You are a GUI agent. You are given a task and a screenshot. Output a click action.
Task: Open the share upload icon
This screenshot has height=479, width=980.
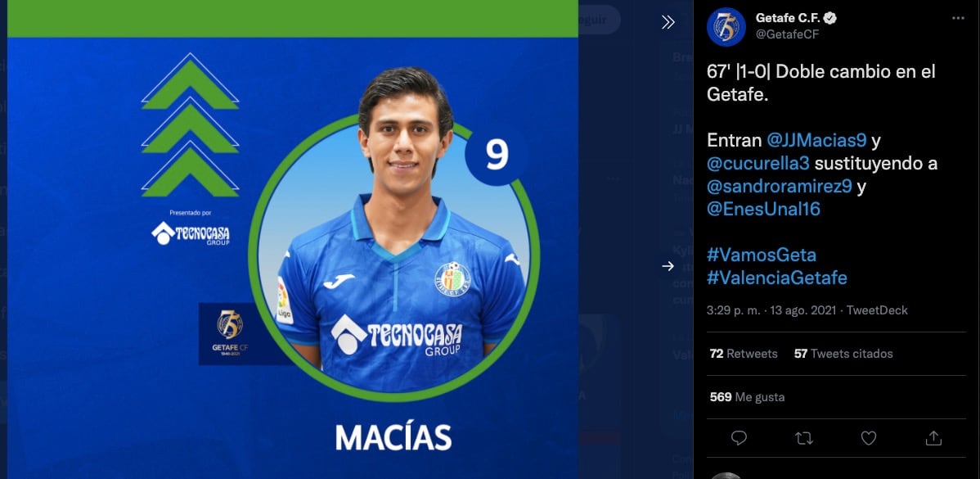pyautogui.click(x=933, y=438)
